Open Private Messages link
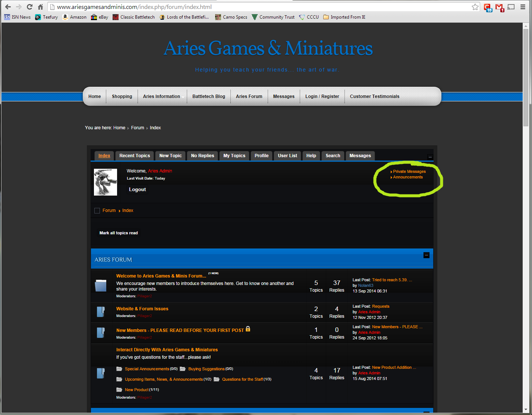The height and width of the screenshot is (415, 532). 409,171
